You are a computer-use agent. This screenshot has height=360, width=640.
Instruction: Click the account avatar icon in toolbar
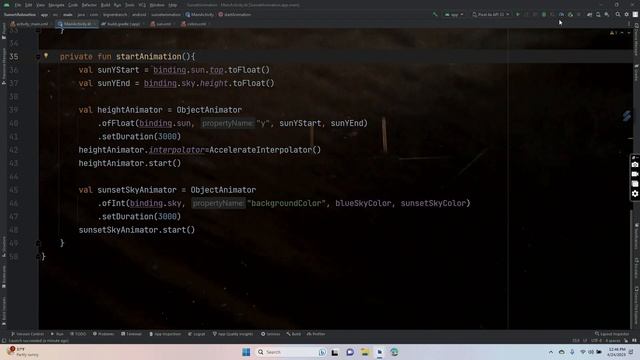click(635, 15)
